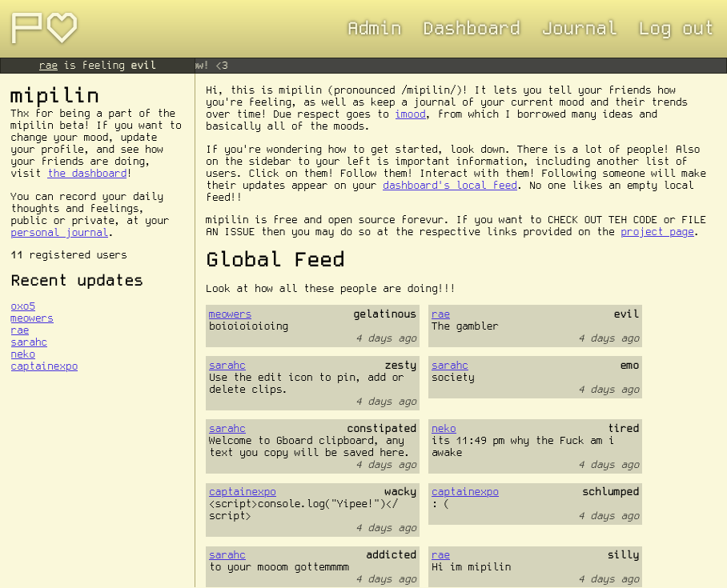Click 'to your mooom gottemmmm' post text

279,566
